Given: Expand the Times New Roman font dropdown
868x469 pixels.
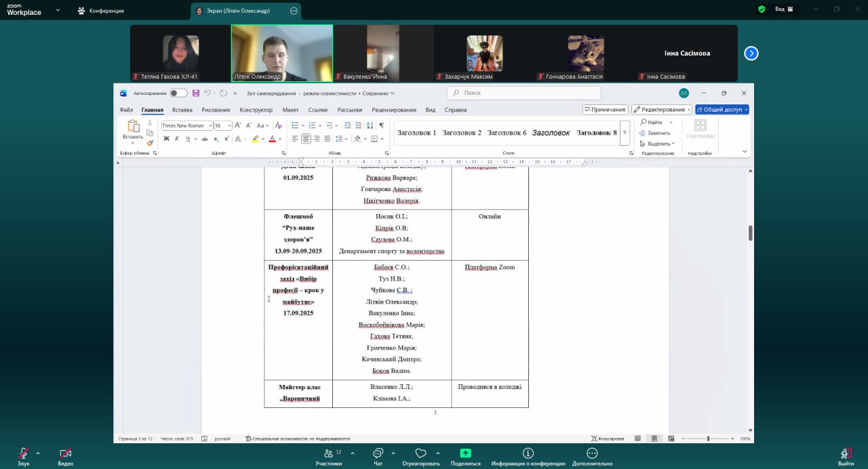Looking at the screenshot, I should 210,125.
